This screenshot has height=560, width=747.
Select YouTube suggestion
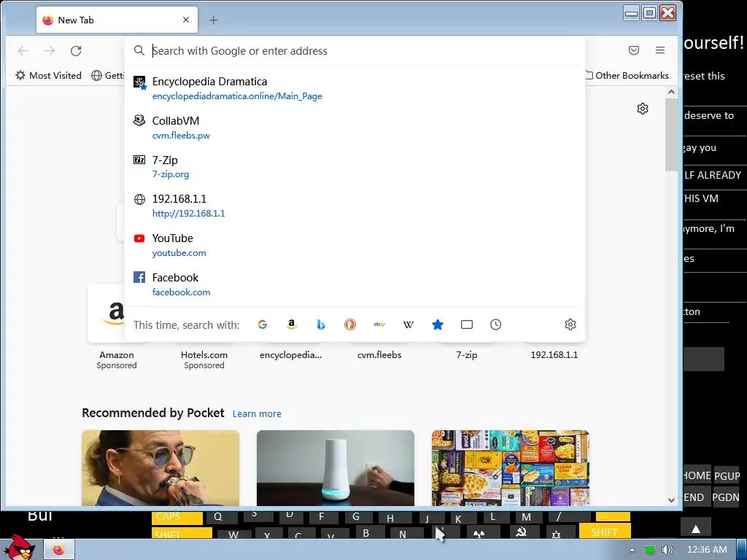(355, 245)
